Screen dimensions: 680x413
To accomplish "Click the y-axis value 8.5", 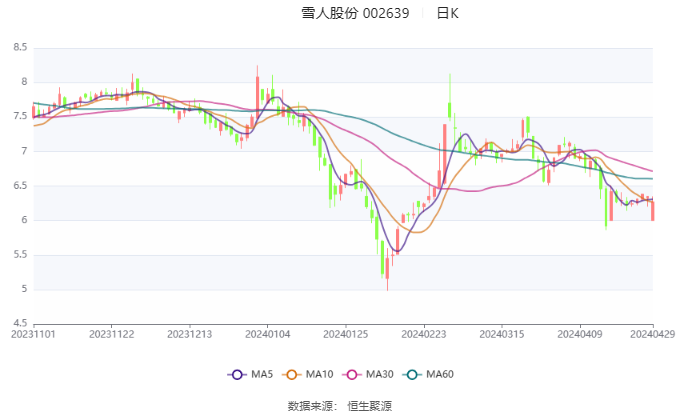I will pyautogui.click(x=20, y=47).
